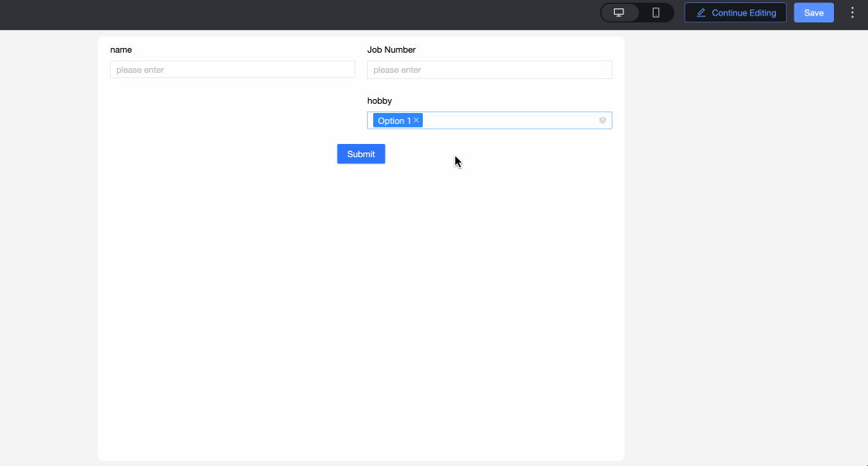Click the name field label

121,50
